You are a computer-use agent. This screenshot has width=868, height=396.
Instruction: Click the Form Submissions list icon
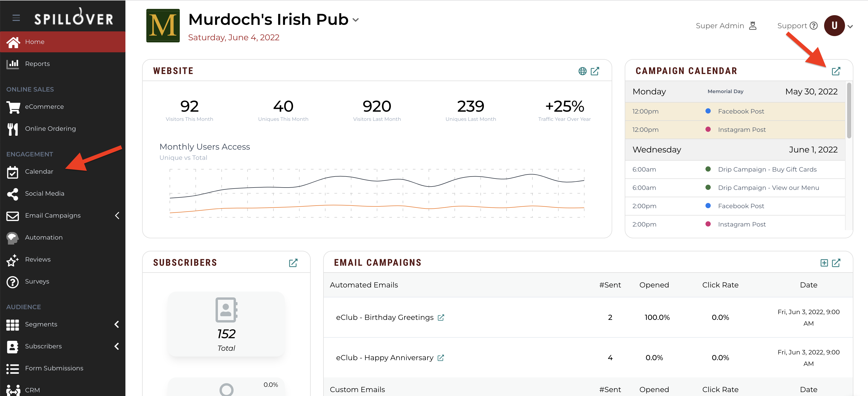(13, 369)
